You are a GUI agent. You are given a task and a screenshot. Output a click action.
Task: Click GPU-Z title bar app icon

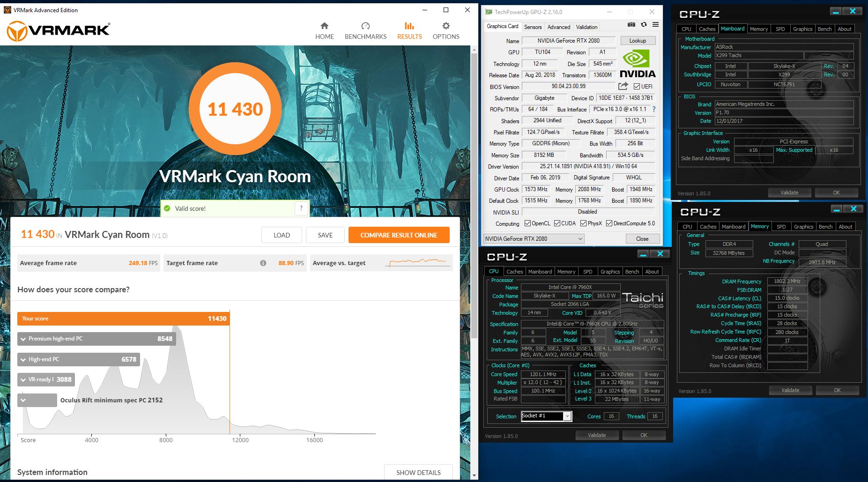489,12
